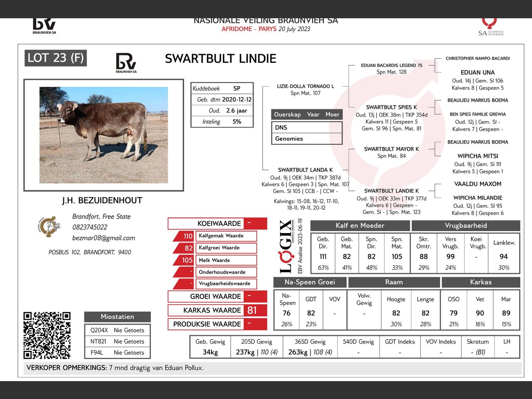The height and width of the screenshot is (399, 532).
Task: Select the title SWARTBULT LINDIE
Action: pos(221,58)
